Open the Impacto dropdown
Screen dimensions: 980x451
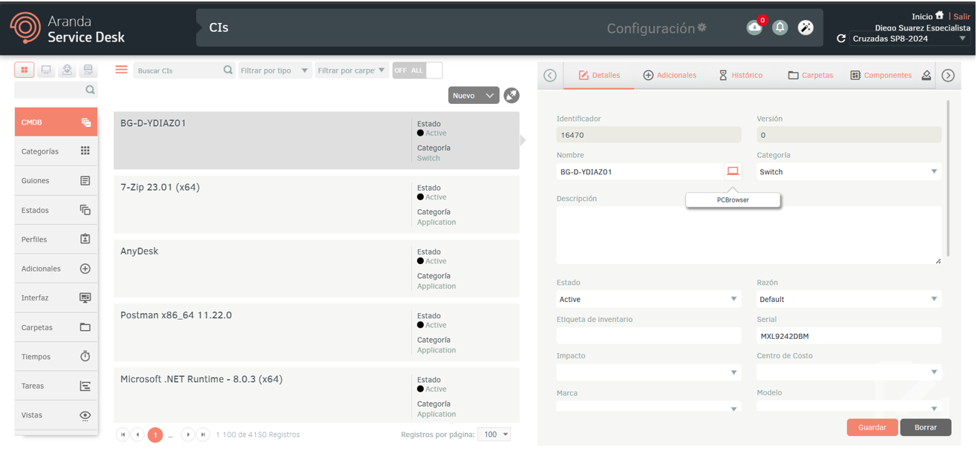pyautogui.click(x=649, y=372)
